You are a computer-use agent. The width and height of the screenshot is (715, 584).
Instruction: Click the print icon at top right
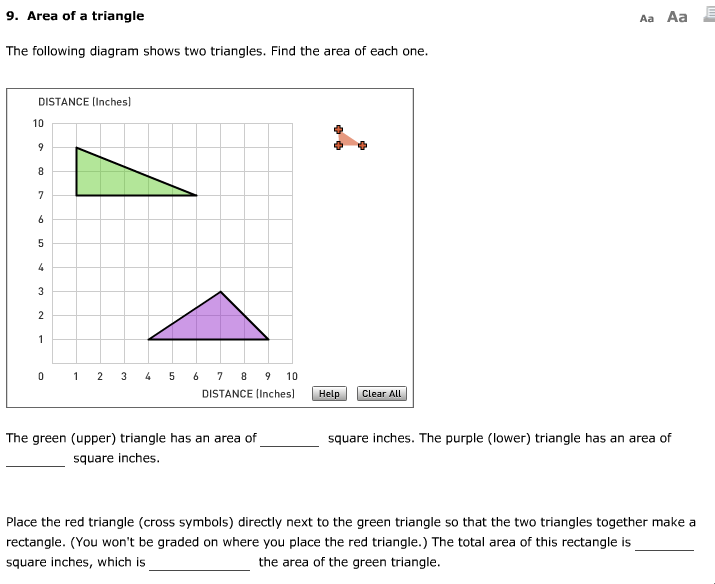pos(709,16)
